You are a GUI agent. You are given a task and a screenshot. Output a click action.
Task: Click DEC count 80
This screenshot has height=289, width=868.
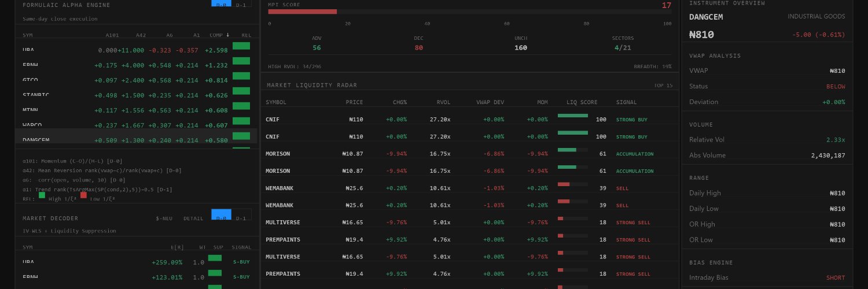418,47
